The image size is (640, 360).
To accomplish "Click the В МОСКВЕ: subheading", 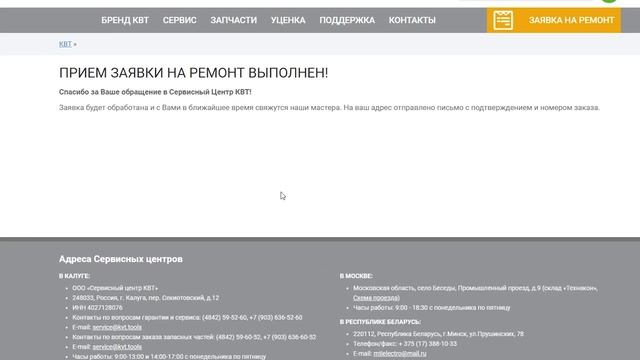I will pyautogui.click(x=356, y=276).
